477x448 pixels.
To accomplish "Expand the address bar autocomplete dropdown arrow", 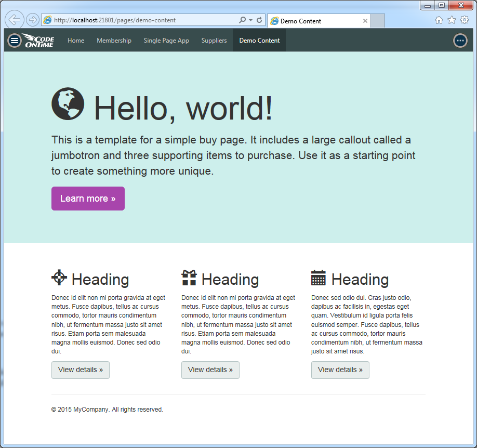I will [250, 20].
